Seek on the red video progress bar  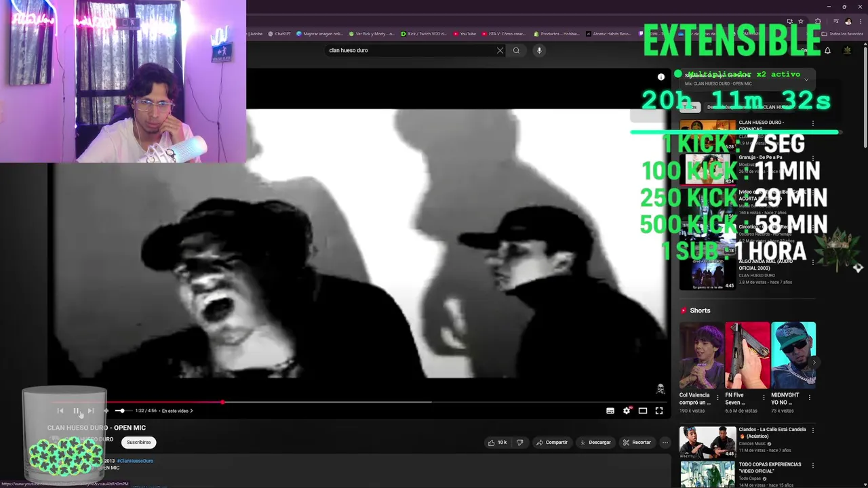[x=358, y=402]
